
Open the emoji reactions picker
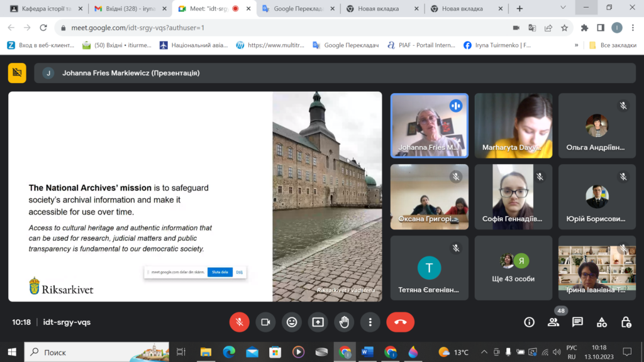(x=292, y=322)
